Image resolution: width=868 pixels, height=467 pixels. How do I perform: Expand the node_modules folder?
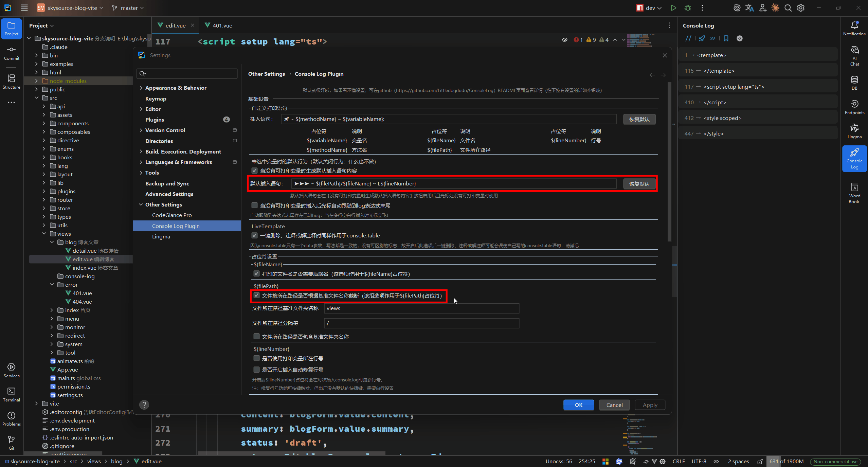point(36,81)
